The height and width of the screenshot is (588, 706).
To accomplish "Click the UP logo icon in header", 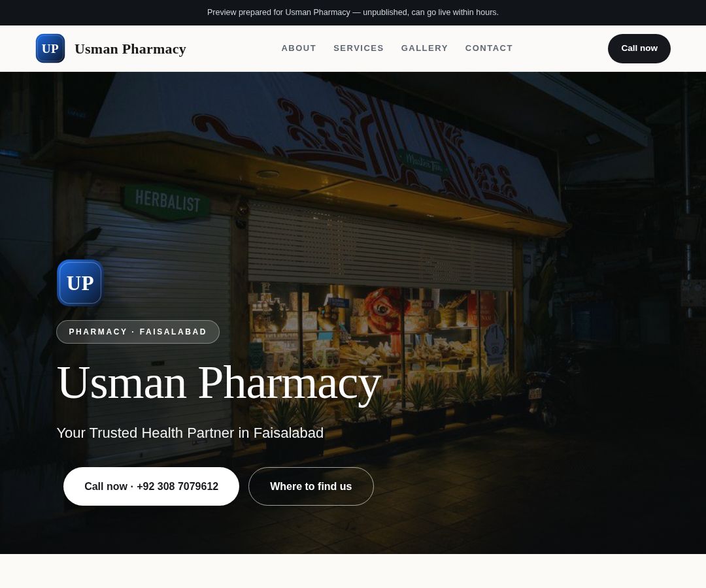I will coord(50,48).
